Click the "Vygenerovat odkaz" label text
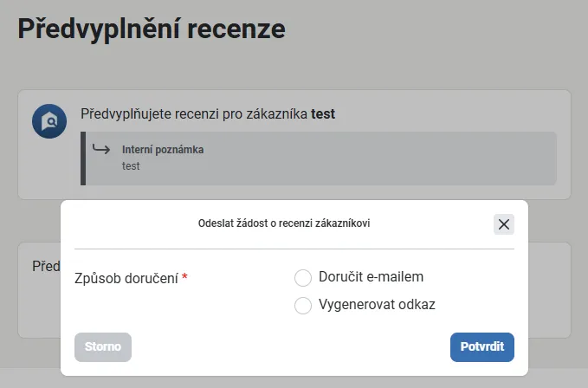This screenshot has width=588, height=388. [x=377, y=305]
